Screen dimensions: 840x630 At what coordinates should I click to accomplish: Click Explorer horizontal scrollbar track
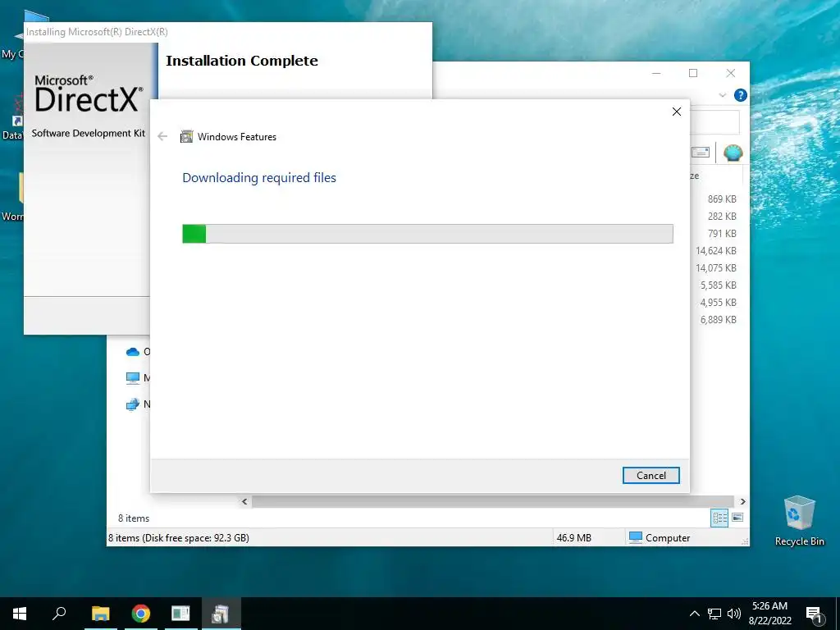493,501
